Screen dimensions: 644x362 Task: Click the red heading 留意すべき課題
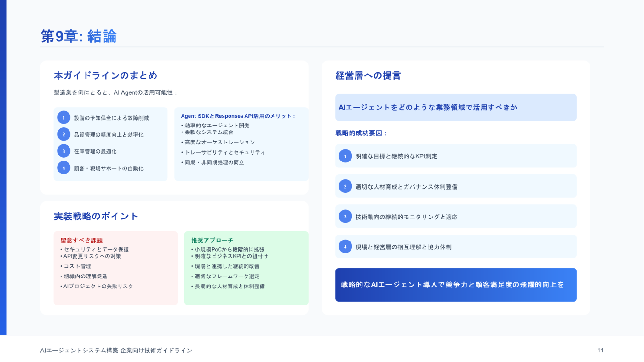coord(81,240)
